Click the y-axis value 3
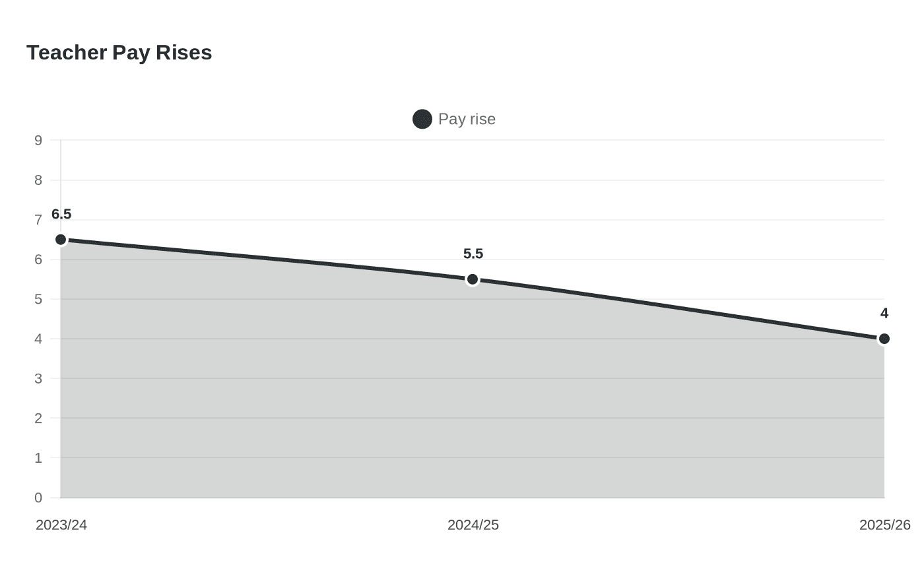 [38, 378]
